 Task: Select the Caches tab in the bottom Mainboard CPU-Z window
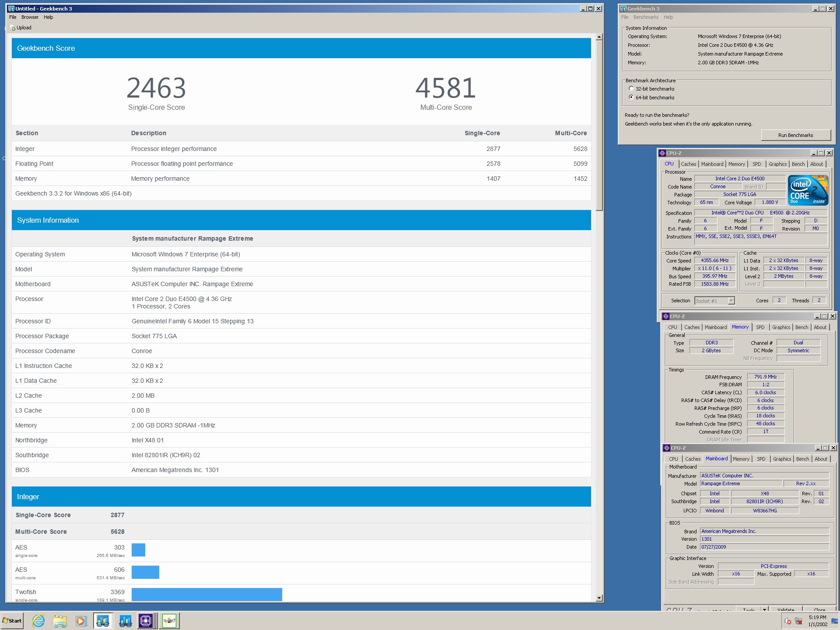(x=693, y=459)
